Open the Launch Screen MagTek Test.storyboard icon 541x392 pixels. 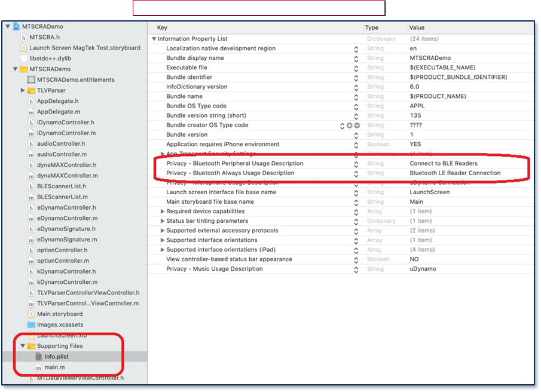click(23, 48)
